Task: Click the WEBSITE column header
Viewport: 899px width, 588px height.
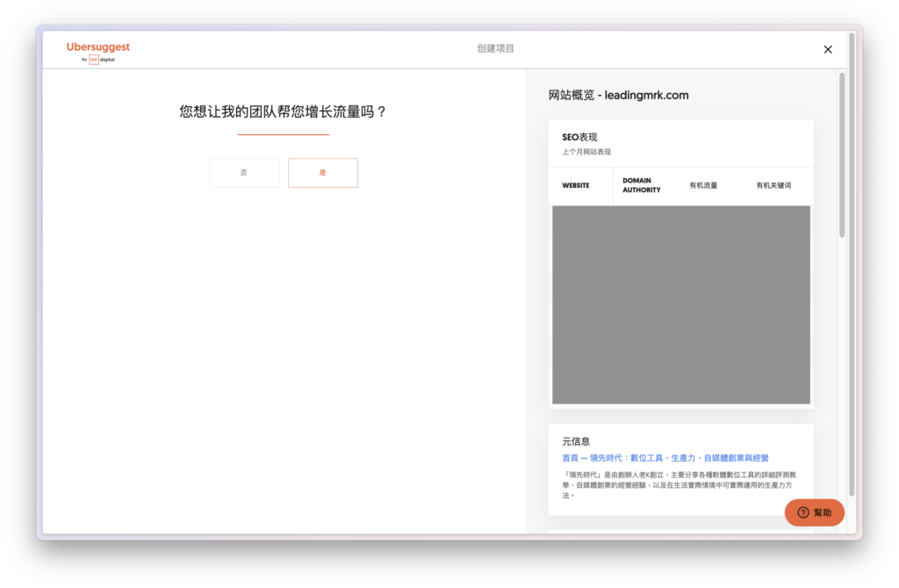Action: point(576,186)
